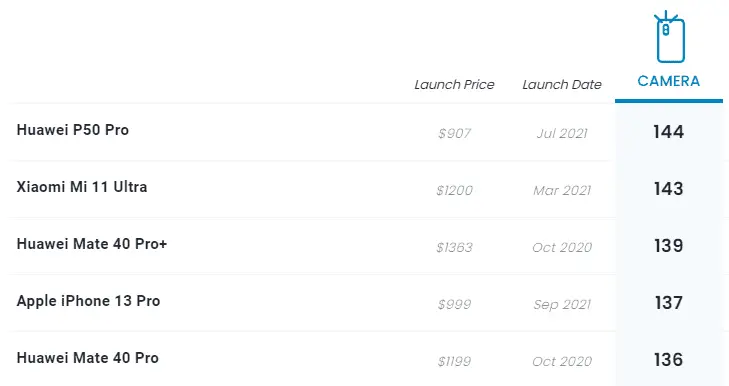The height and width of the screenshot is (386, 729).
Task: Open Apple iPhone 13 Pro entry
Action: [88, 301]
